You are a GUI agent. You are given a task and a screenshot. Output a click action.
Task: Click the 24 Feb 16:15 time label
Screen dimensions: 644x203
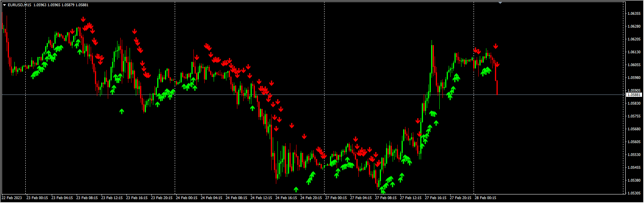(286, 198)
